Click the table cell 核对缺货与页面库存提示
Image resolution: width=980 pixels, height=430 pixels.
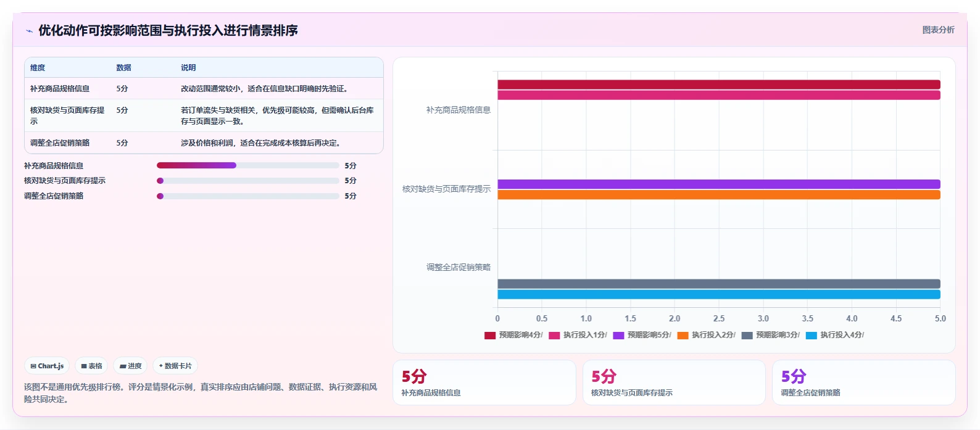tap(67, 115)
